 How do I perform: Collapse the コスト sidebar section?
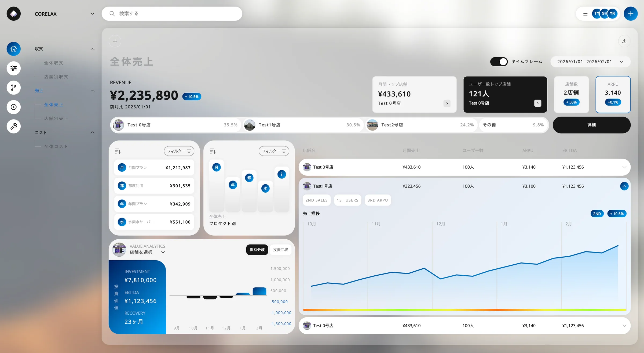92,133
